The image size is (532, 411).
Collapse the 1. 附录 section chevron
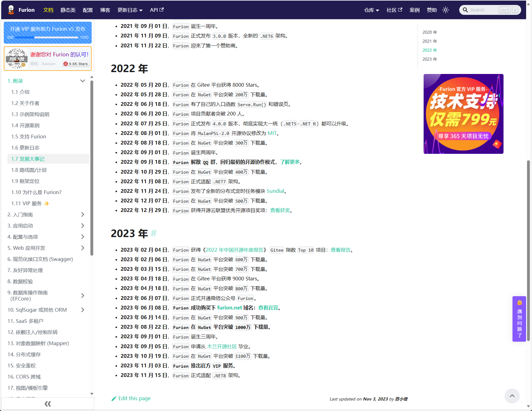click(83, 81)
